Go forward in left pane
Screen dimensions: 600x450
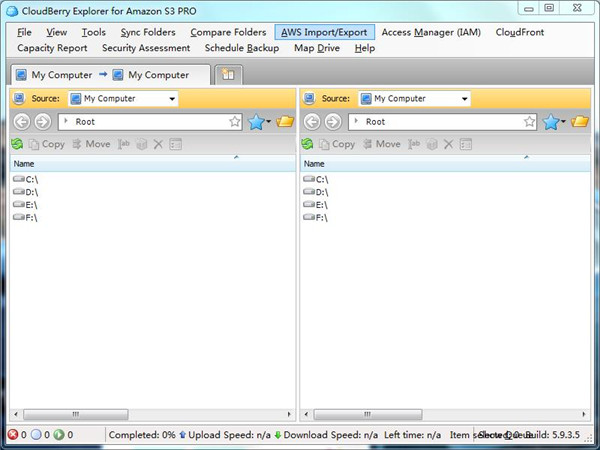click(42, 122)
